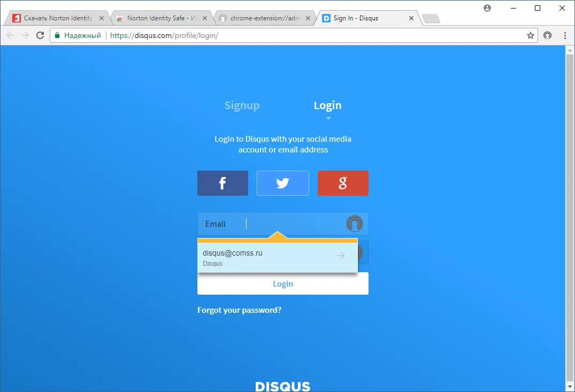Open a new browser tab

[x=431, y=18]
